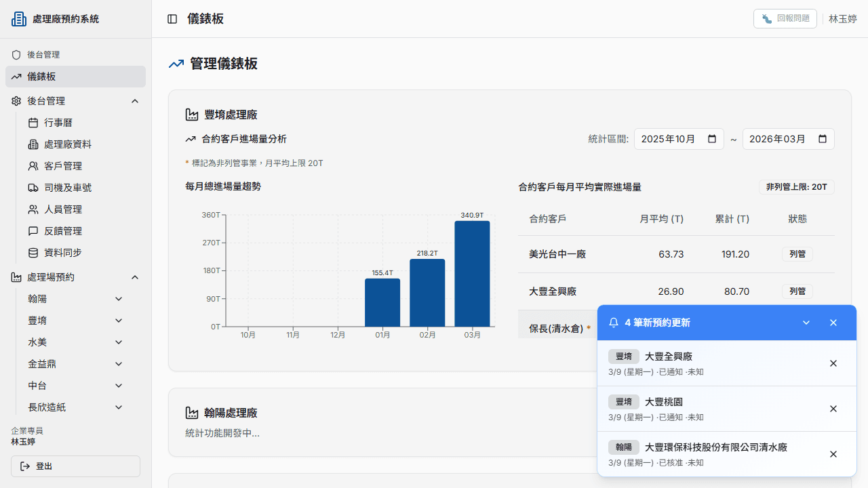Click 累計 (T) column header
The image size is (868, 488).
coord(732,219)
